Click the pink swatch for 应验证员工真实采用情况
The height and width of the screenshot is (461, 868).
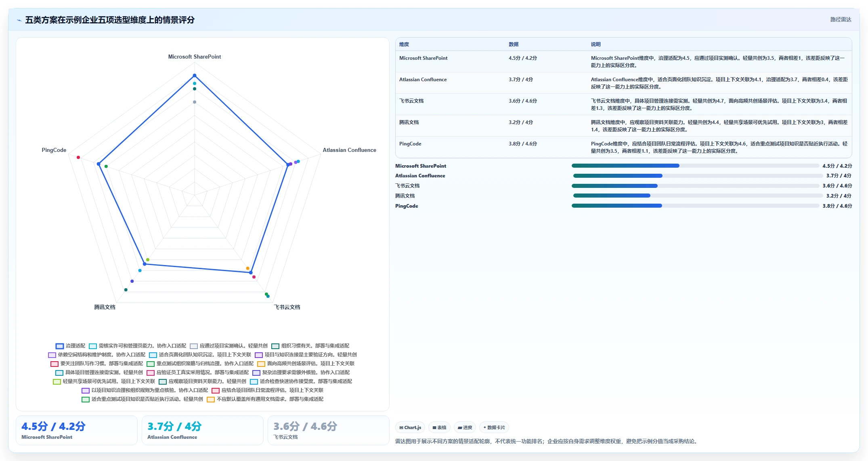point(151,373)
